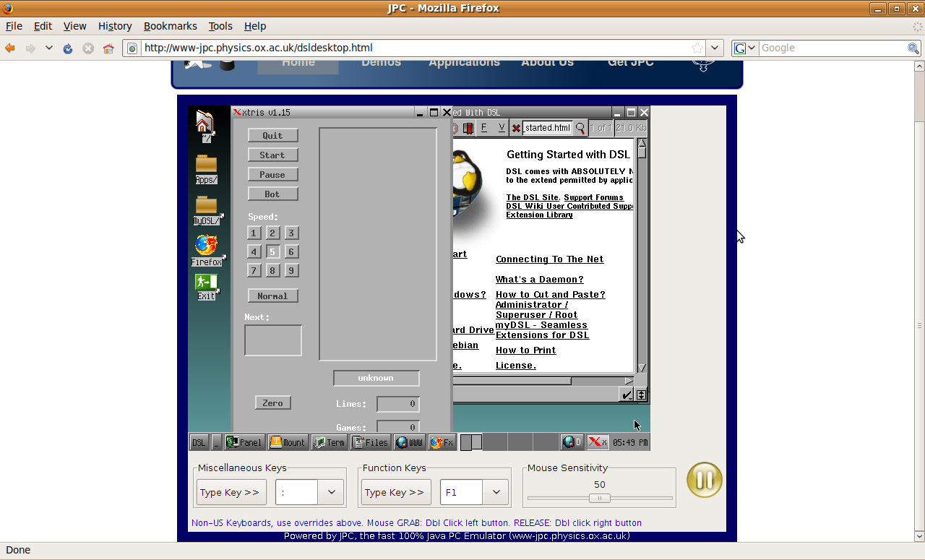
Task: Select speed level 5 in xtris
Action: click(x=272, y=251)
